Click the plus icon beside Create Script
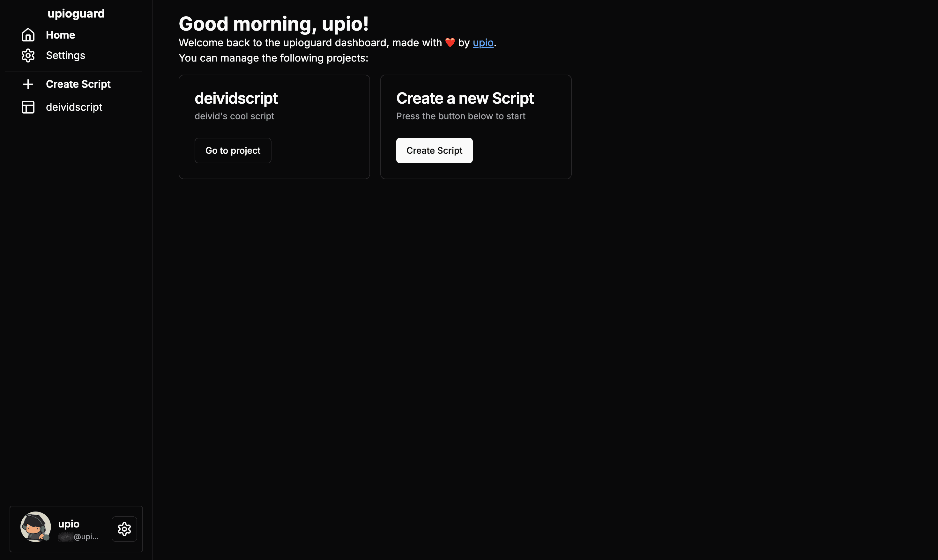This screenshot has width=938, height=560. [28, 84]
